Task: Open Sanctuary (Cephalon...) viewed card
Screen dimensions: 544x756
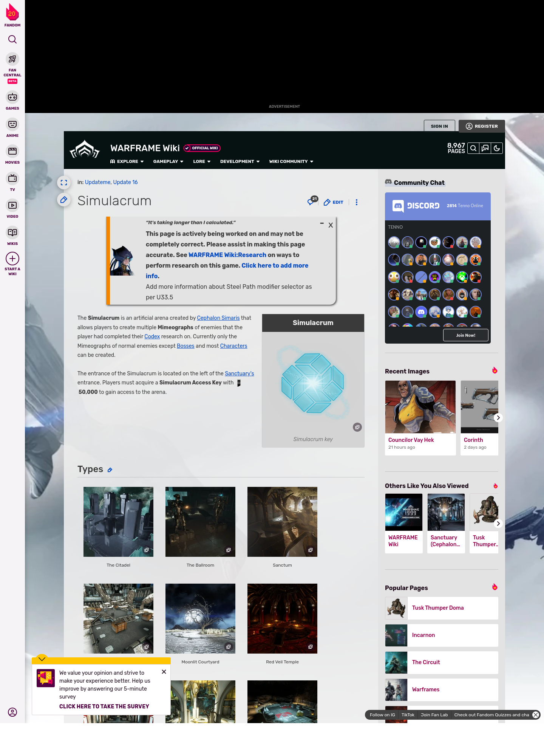Action: (446, 523)
